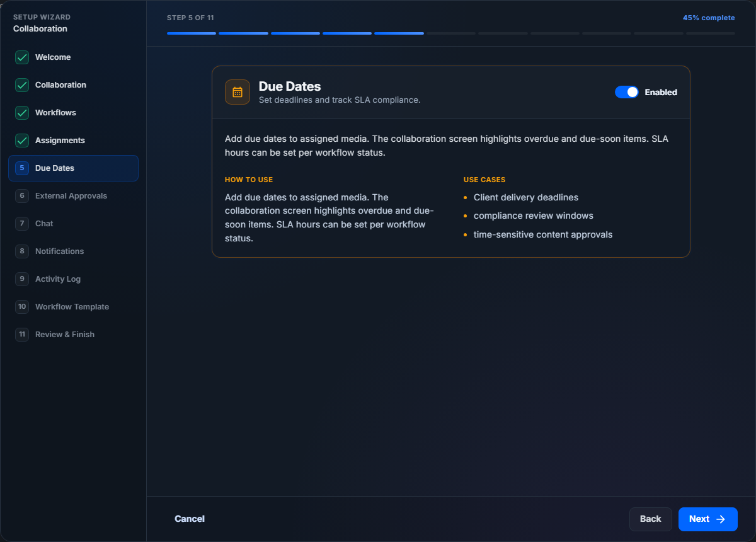Go to the Welcome step
This screenshot has height=542, width=756.
pos(73,57)
